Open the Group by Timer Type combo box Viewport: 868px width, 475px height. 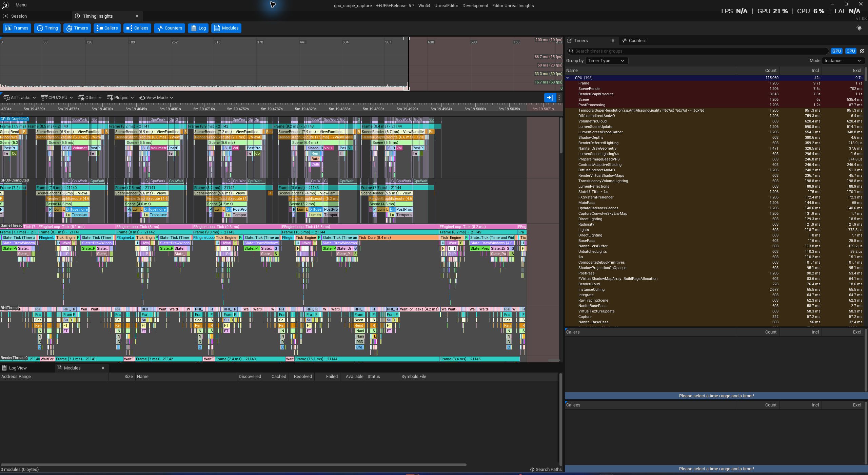pyautogui.click(x=606, y=60)
